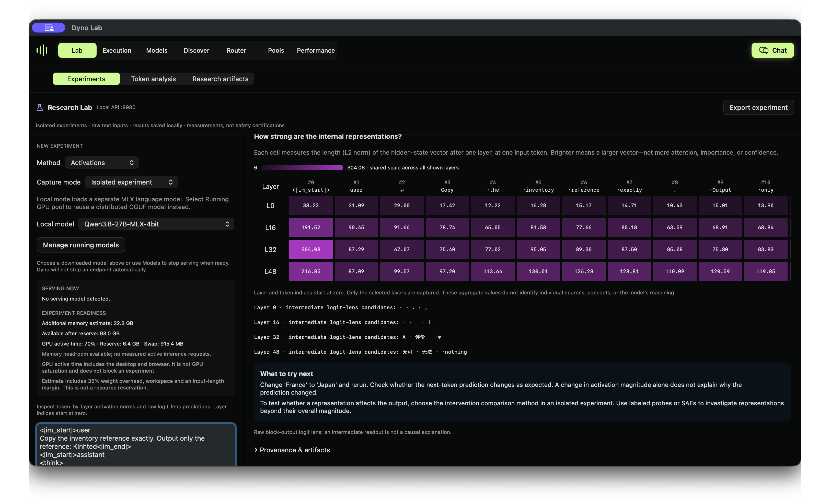Open the Pools tab

coord(276,50)
